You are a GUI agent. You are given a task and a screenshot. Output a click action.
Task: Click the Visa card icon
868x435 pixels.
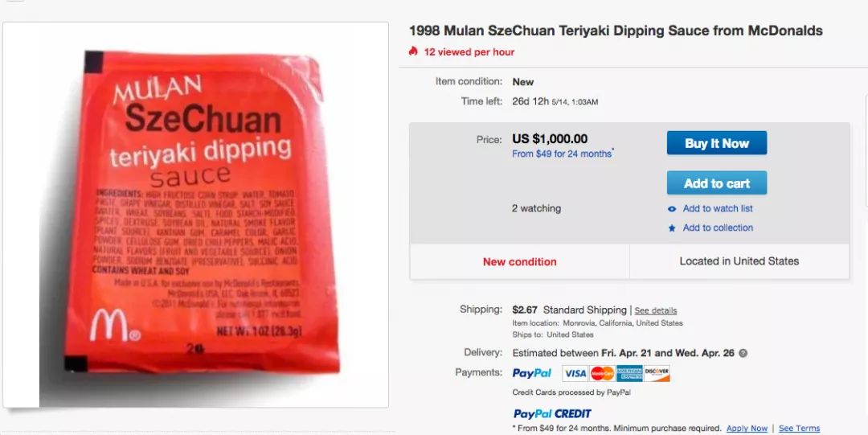tap(575, 374)
